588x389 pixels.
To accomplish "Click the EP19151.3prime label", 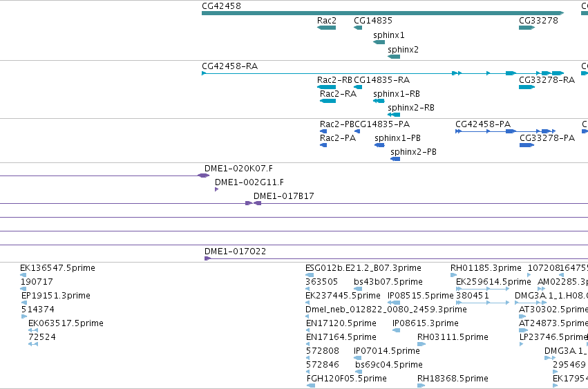I will click(55, 296).
